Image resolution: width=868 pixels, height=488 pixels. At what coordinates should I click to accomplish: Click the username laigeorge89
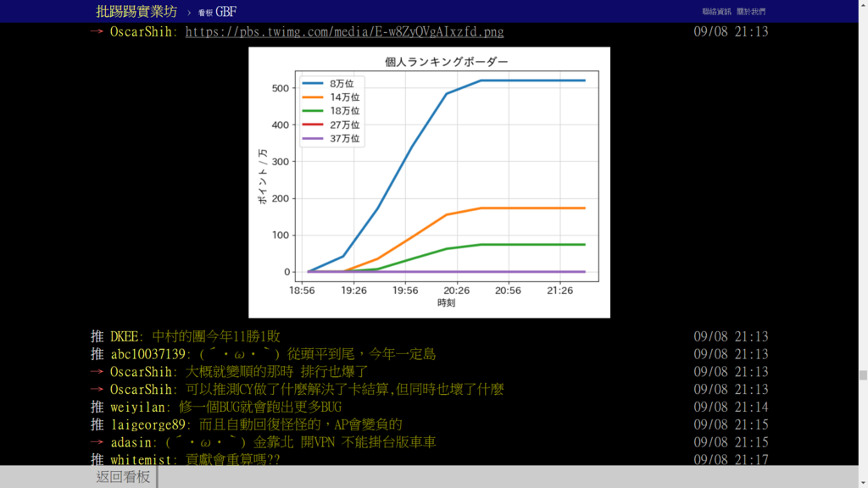click(x=150, y=425)
